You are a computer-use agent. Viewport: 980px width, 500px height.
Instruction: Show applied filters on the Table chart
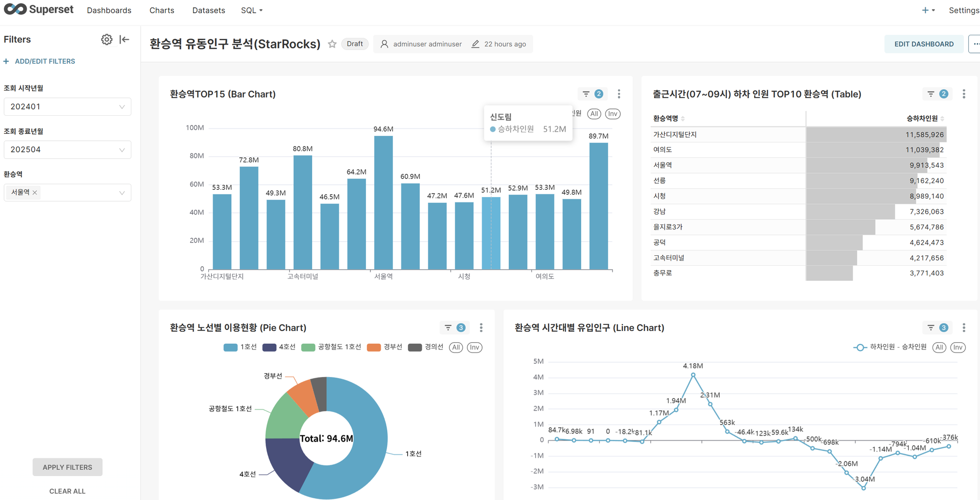click(936, 94)
